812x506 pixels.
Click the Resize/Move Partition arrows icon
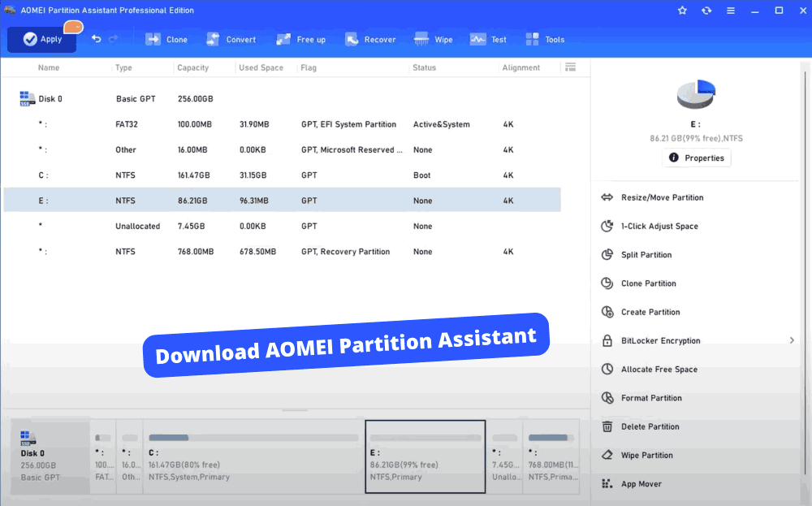[x=607, y=197]
